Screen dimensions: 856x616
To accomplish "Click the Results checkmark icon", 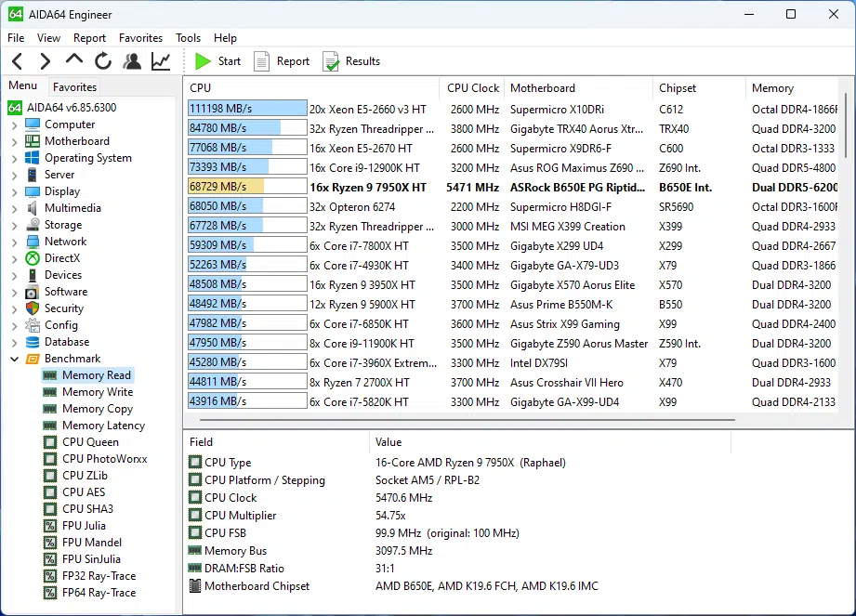I will [x=331, y=61].
